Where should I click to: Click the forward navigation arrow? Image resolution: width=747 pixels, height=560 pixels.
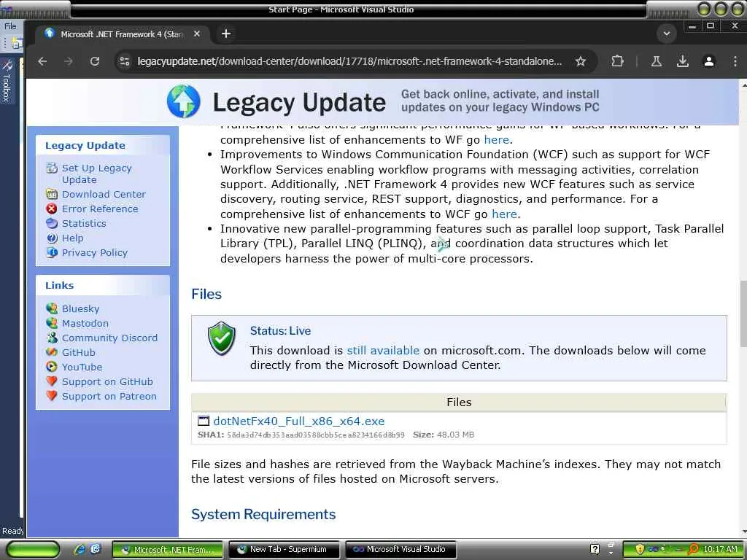(x=69, y=61)
